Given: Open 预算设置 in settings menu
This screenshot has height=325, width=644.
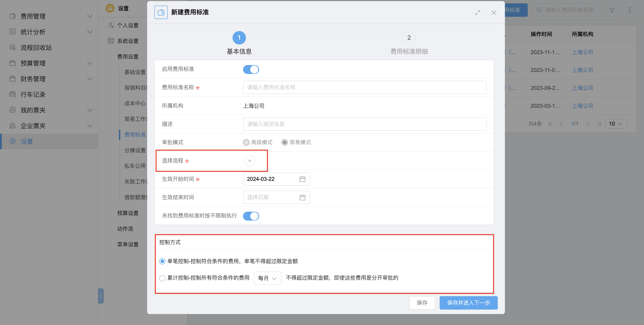Looking at the screenshot, I should point(128,213).
